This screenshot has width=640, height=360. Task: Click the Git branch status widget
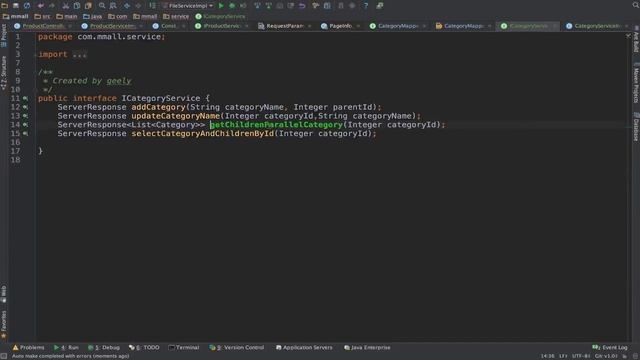click(x=607, y=356)
